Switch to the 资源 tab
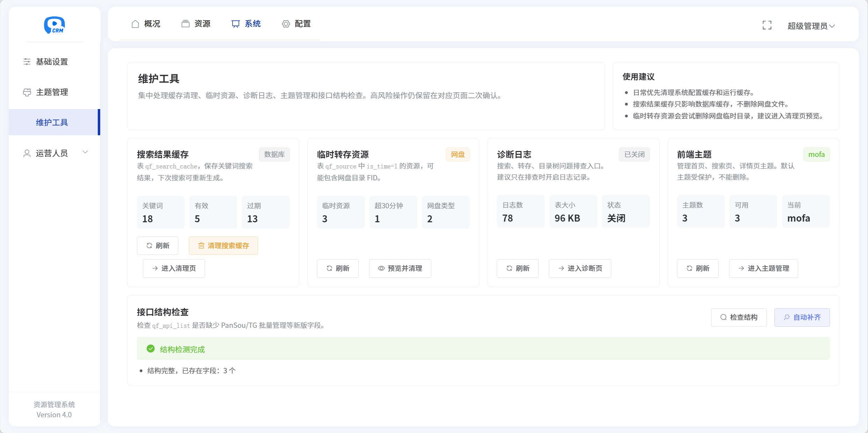 point(196,24)
